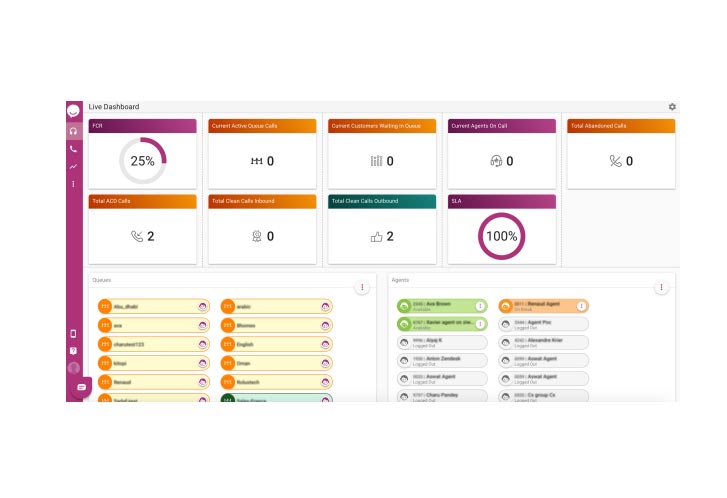Open the options menu for the Xavier agent

[480, 324]
